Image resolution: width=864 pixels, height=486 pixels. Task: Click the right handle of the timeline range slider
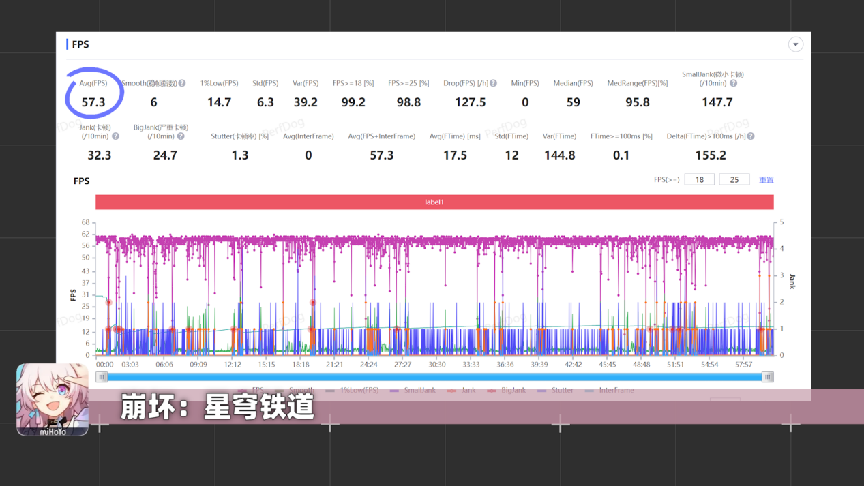click(x=768, y=376)
